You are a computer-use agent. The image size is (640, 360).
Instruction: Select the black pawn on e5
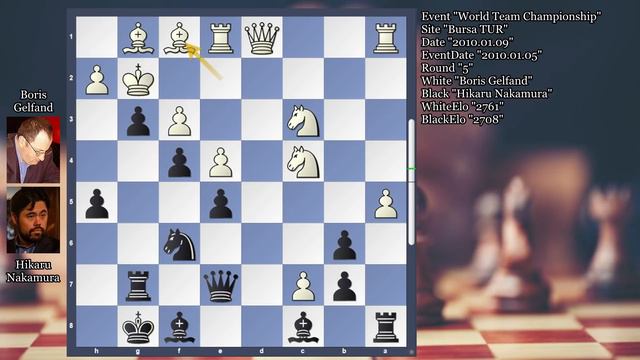[220, 204]
